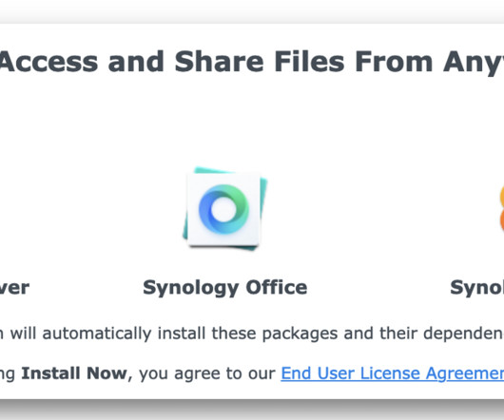The width and height of the screenshot is (504, 420).
Task: Click the word "Office" under the icon
Action: tap(277, 287)
